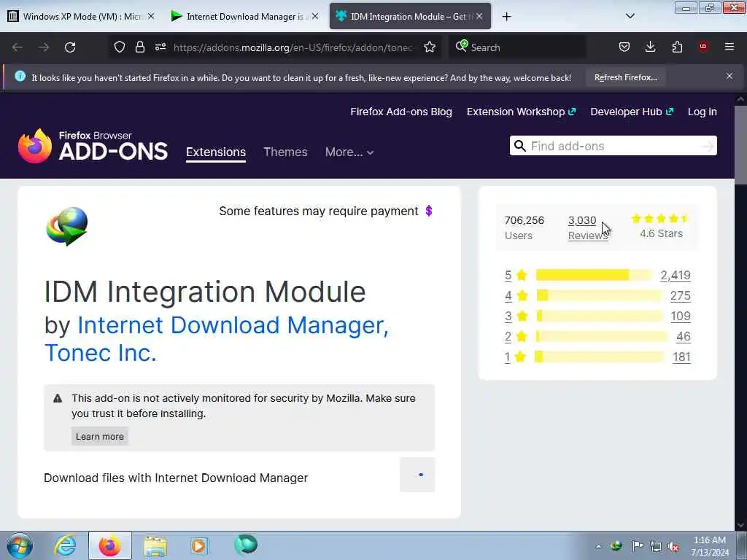The width and height of the screenshot is (747, 560).
Task: Open Windows Start orb
Action: pyautogui.click(x=20, y=545)
